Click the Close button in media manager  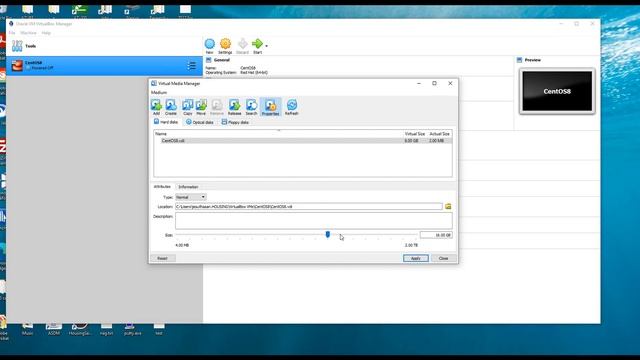click(x=443, y=258)
